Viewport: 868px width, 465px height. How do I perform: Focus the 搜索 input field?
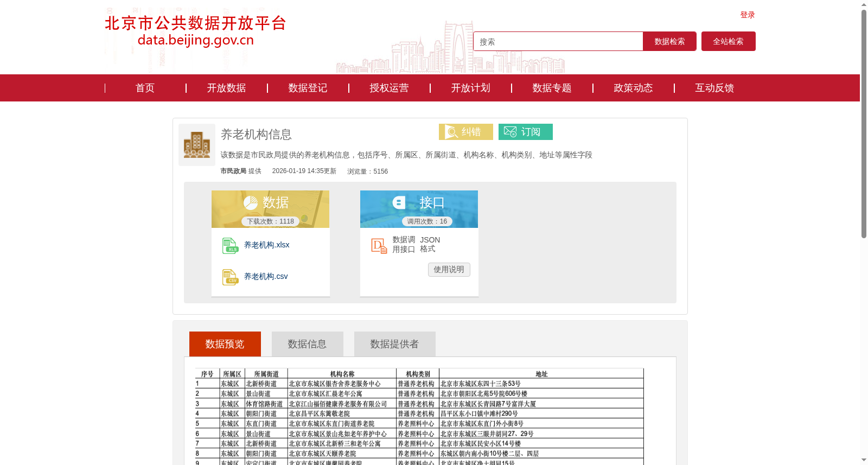pos(558,41)
